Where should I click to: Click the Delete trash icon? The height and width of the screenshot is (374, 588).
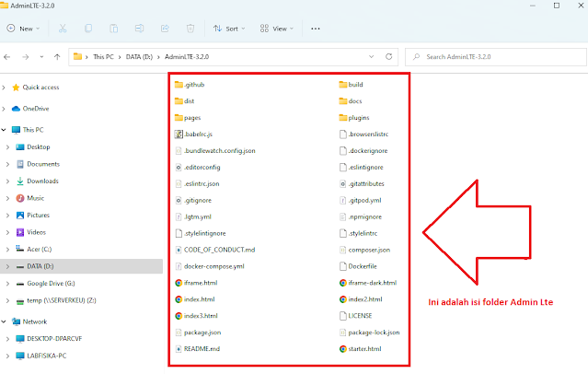point(190,29)
